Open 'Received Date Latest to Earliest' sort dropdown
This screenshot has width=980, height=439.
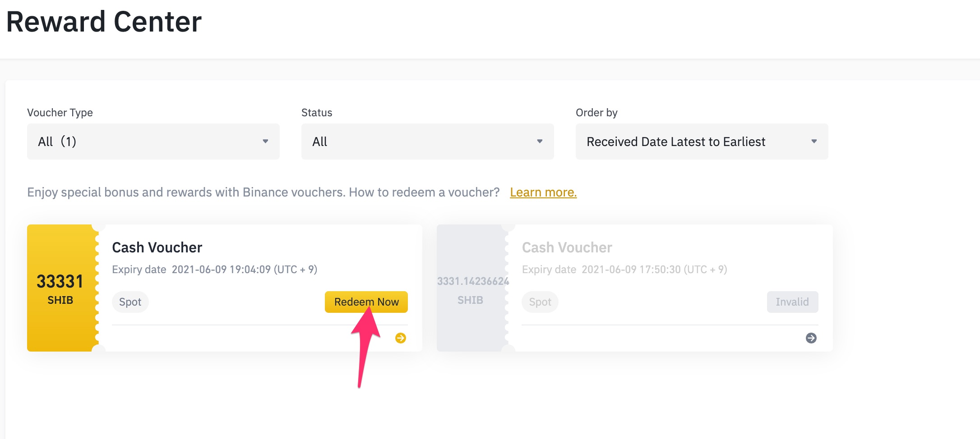(701, 142)
